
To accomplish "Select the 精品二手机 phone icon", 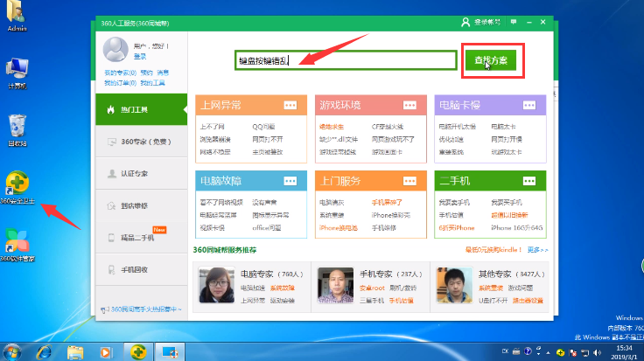I will [x=111, y=237].
